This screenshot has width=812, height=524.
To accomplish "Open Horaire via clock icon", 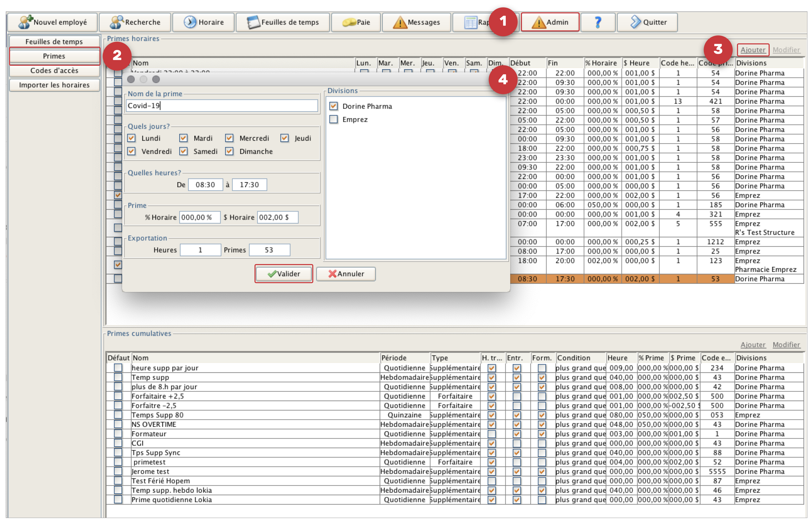I will click(x=190, y=22).
